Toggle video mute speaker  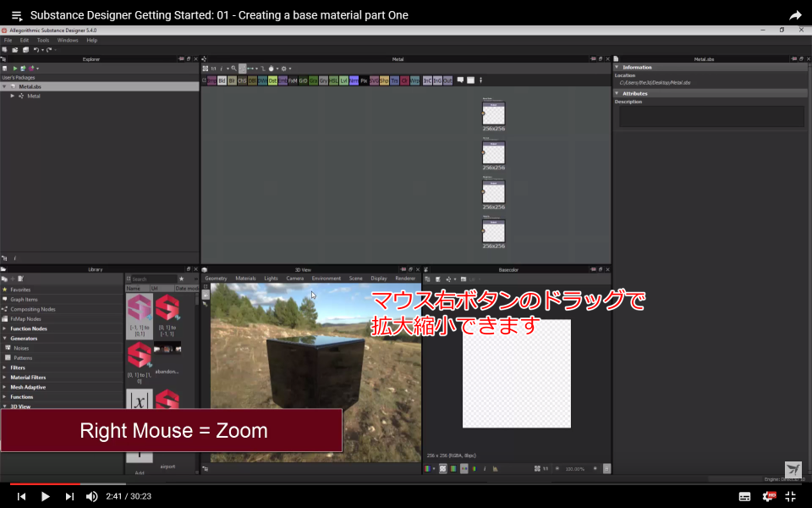(91, 497)
